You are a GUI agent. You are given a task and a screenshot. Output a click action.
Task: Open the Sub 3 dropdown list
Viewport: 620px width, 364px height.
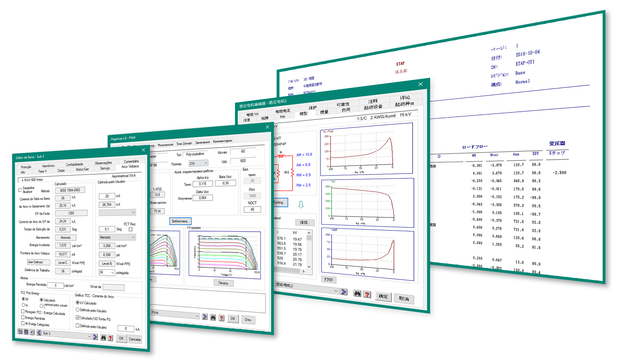[89, 337]
